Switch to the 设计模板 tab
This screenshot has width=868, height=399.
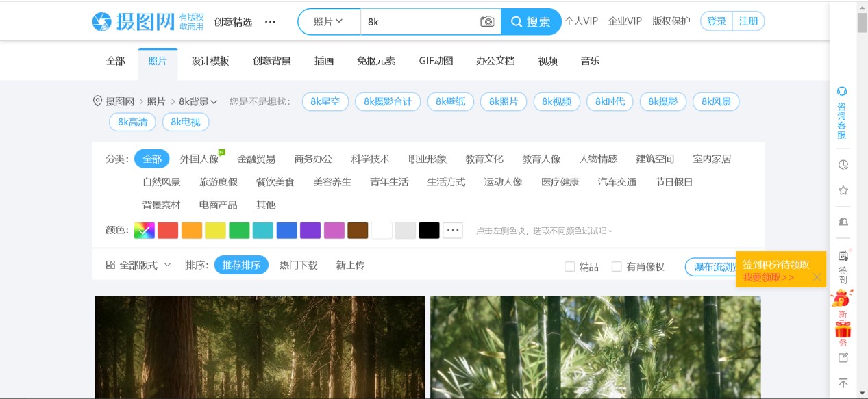click(210, 61)
